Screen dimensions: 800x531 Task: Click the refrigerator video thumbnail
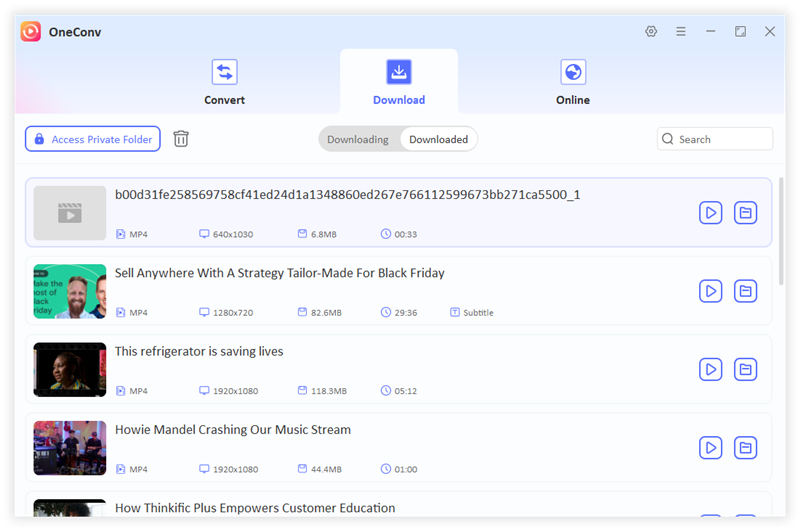[x=70, y=369]
